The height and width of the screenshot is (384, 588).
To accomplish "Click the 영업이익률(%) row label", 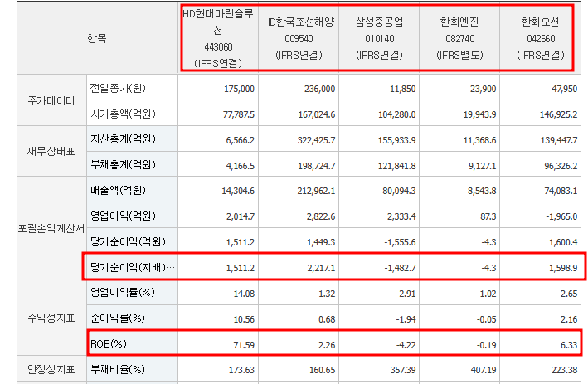I will pos(123,293).
